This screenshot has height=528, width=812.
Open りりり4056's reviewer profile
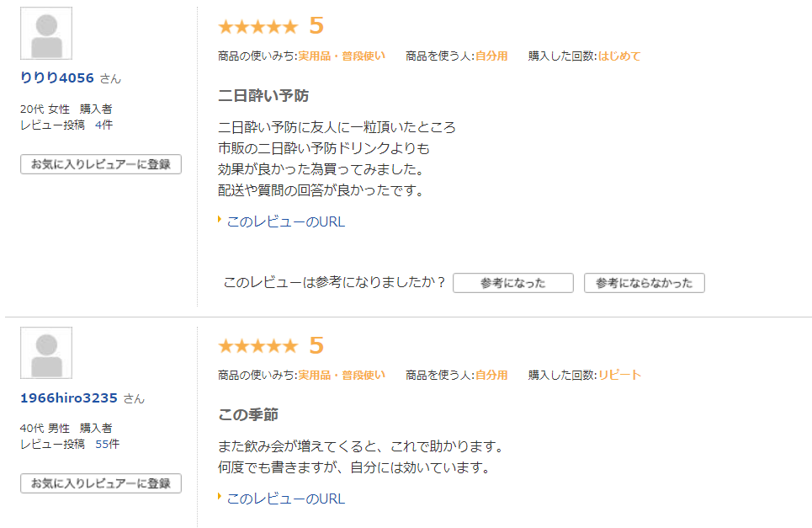(57, 78)
